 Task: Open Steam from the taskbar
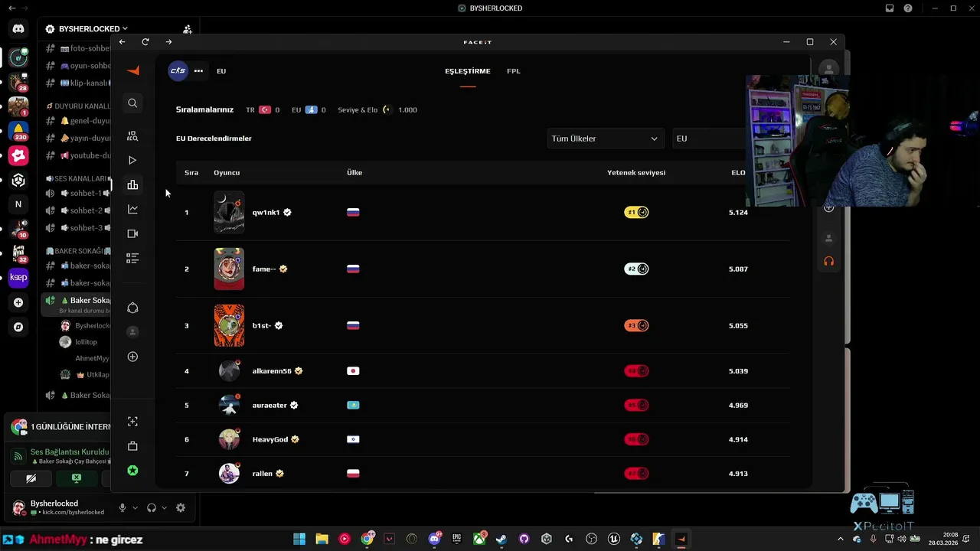click(501, 539)
